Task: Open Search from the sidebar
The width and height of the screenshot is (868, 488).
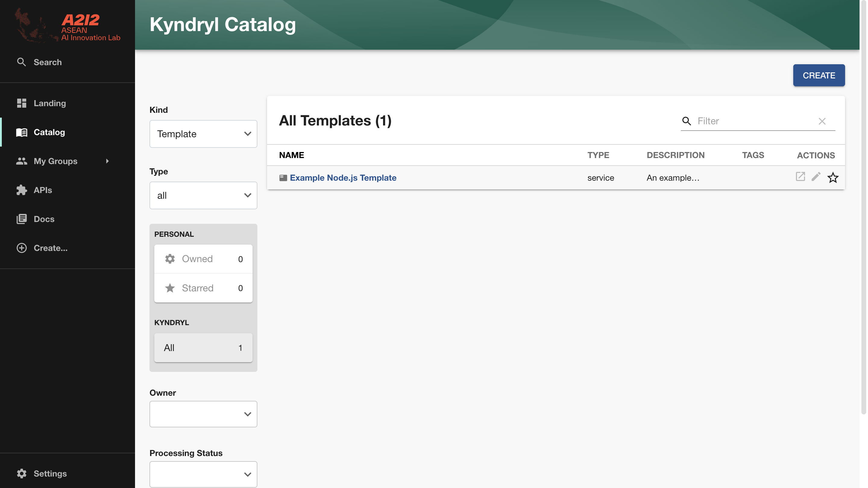Action: [47, 62]
